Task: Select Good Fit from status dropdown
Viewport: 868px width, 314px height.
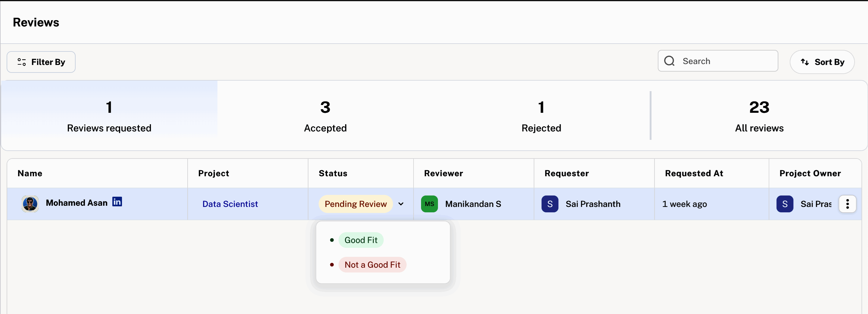Action: point(361,240)
